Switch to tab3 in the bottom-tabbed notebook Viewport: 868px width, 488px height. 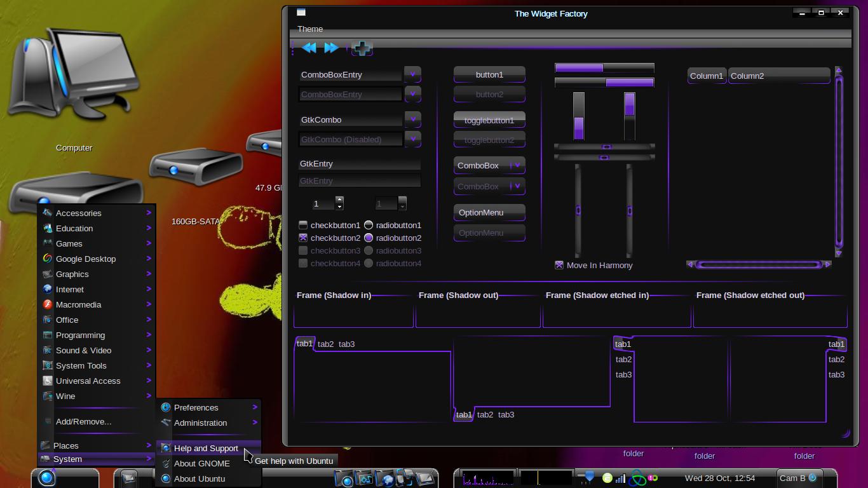tap(506, 414)
